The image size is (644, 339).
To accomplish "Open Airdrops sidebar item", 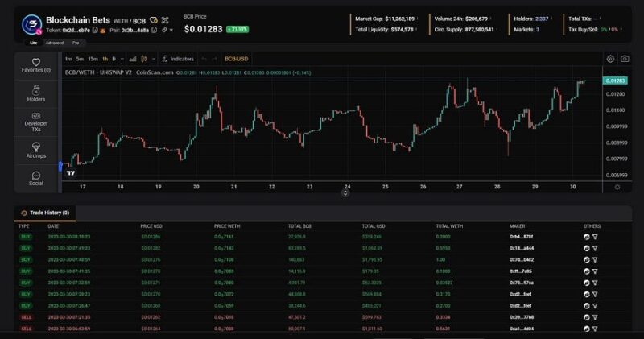I will click(x=36, y=150).
